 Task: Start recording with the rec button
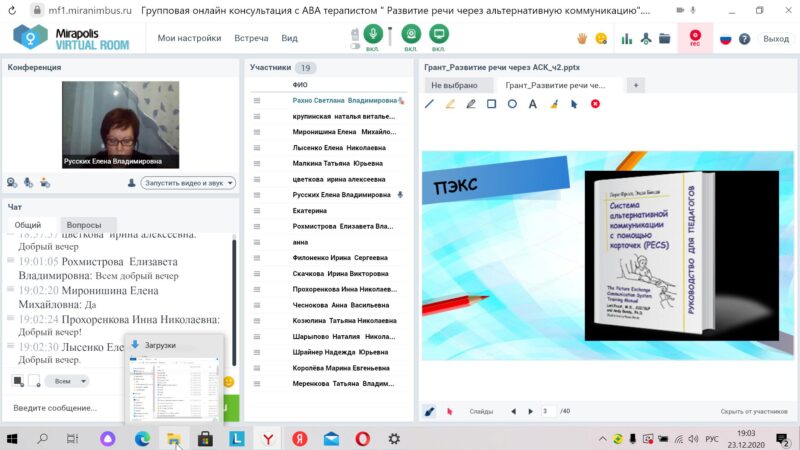tap(695, 38)
